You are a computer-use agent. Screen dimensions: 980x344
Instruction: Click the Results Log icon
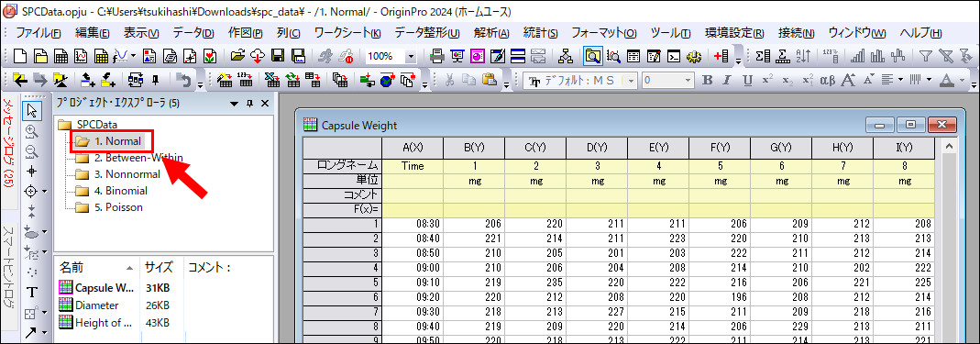(633, 56)
